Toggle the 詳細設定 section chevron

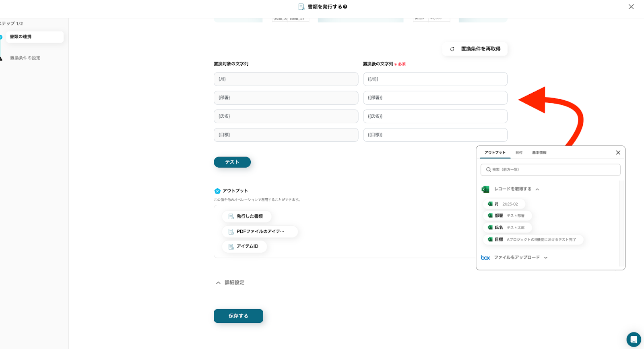pos(218,283)
